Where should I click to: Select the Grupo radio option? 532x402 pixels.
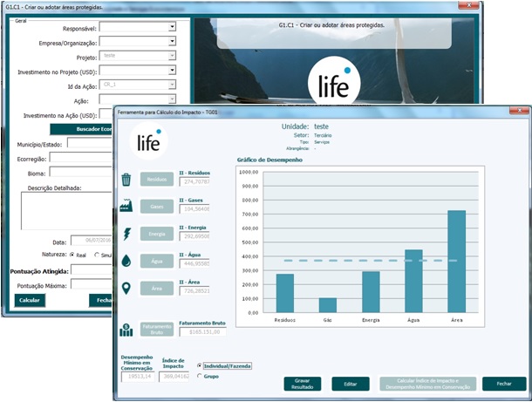click(x=200, y=376)
